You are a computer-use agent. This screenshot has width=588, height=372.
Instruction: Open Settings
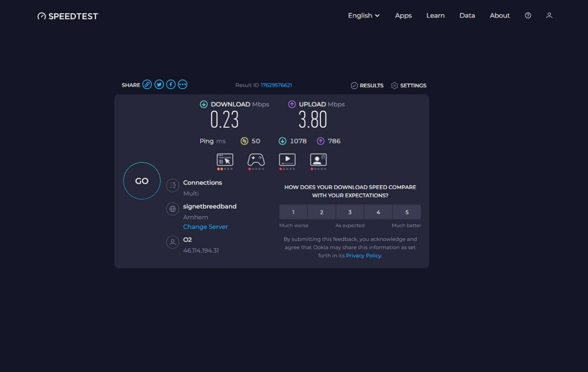[x=408, y=85]
